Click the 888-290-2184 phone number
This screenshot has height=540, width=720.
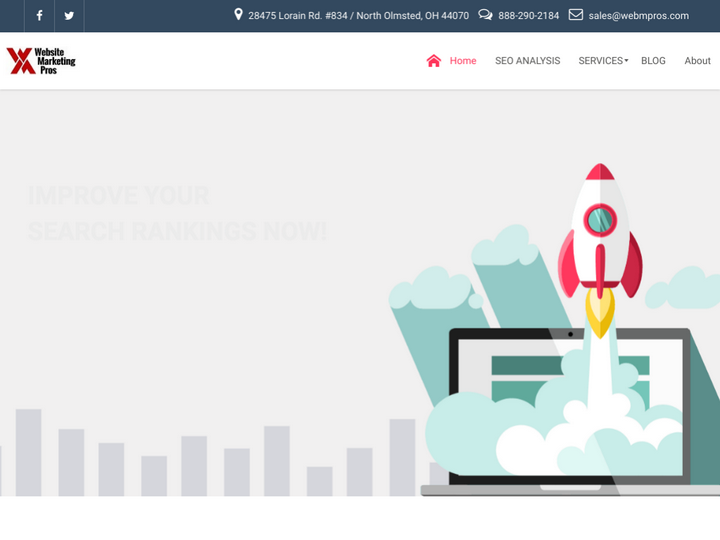[528, 16]
